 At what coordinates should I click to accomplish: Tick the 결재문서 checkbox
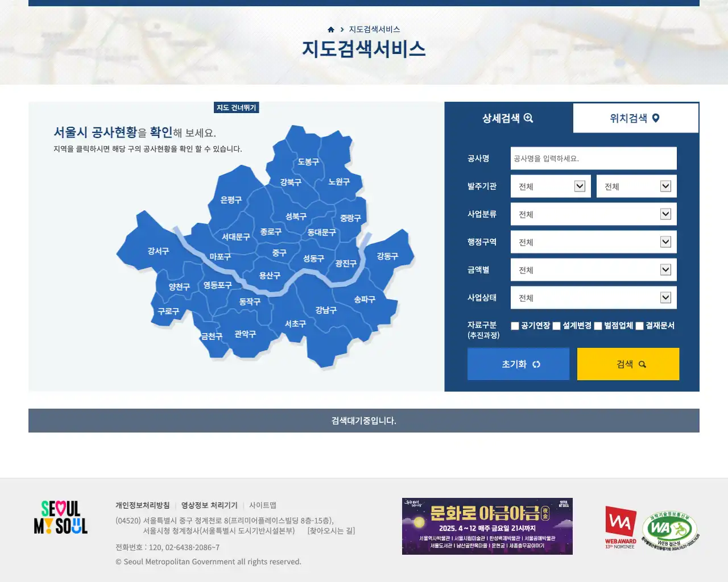click(639, 326)
